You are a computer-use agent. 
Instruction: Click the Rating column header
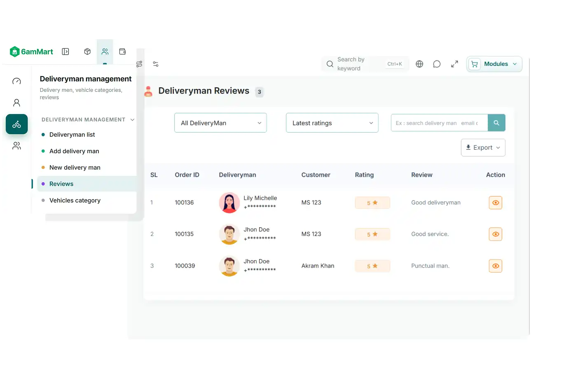pos(364,175)
